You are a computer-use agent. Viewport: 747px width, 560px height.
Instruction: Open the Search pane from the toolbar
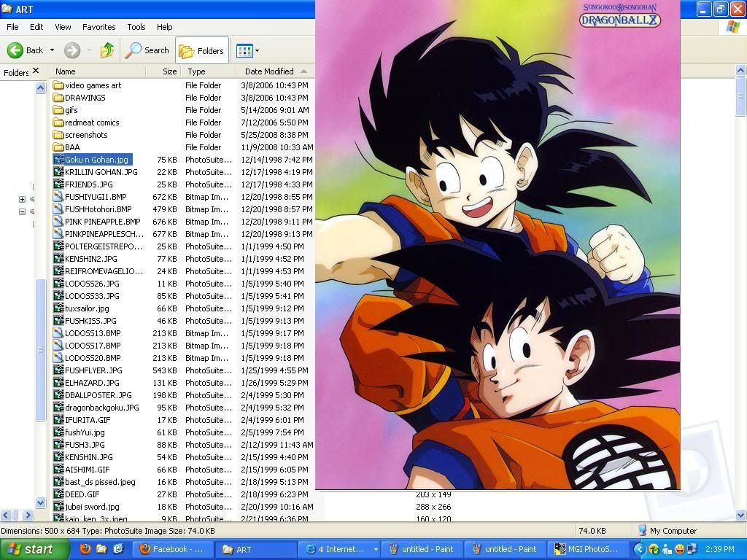[x=147, y=50]
